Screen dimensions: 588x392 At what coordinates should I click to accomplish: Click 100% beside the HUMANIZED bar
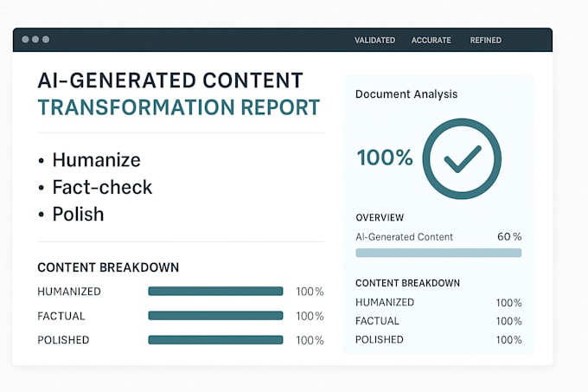coord(310,292)
